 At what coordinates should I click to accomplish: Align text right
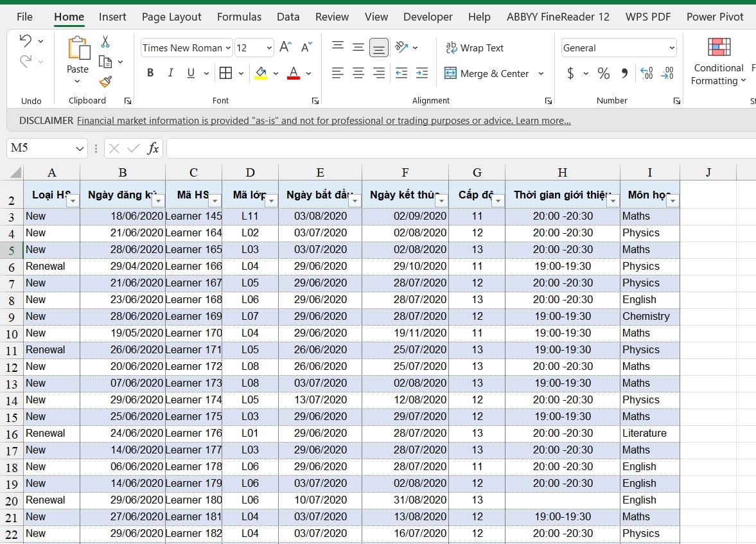click(x=379, y=73)
